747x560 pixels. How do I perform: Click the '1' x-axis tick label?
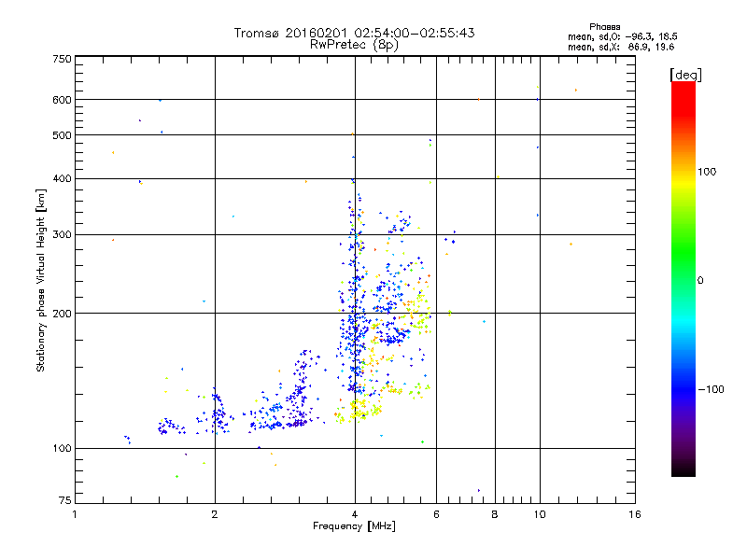tap(75, 514)
